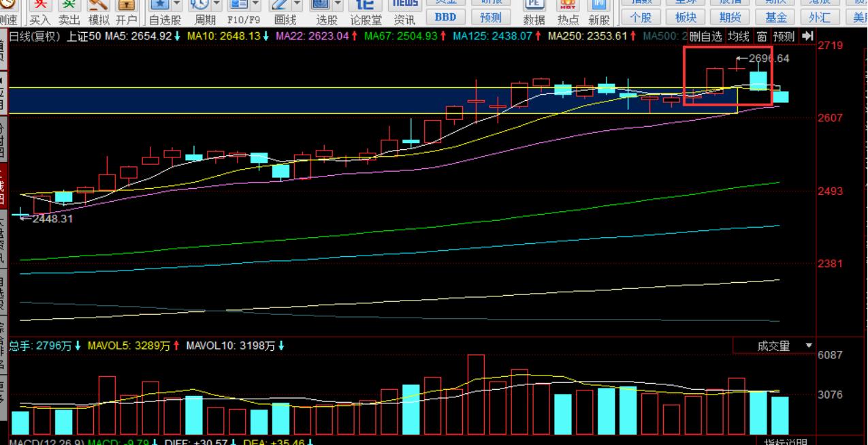Open the F10/F9 info icon
The width and height of the screenshot is (868, 445).
pyautogui.click(x=240, y=5)
